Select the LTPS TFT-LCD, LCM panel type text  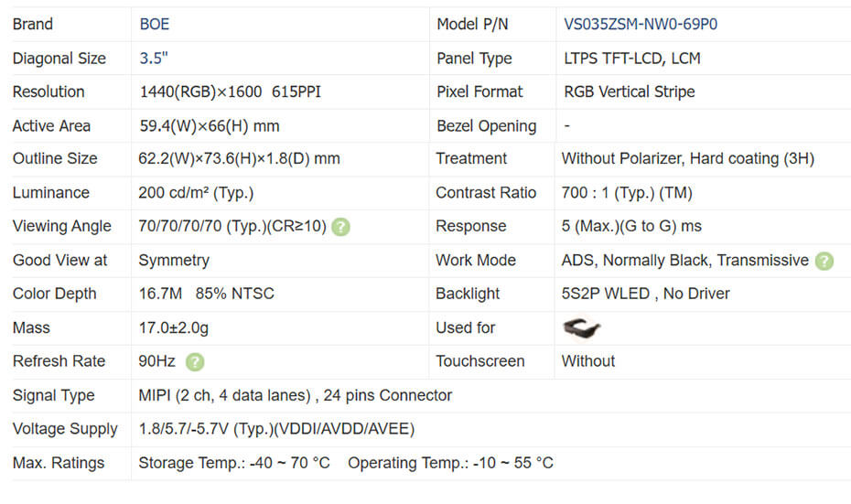(x=632, y=59)
